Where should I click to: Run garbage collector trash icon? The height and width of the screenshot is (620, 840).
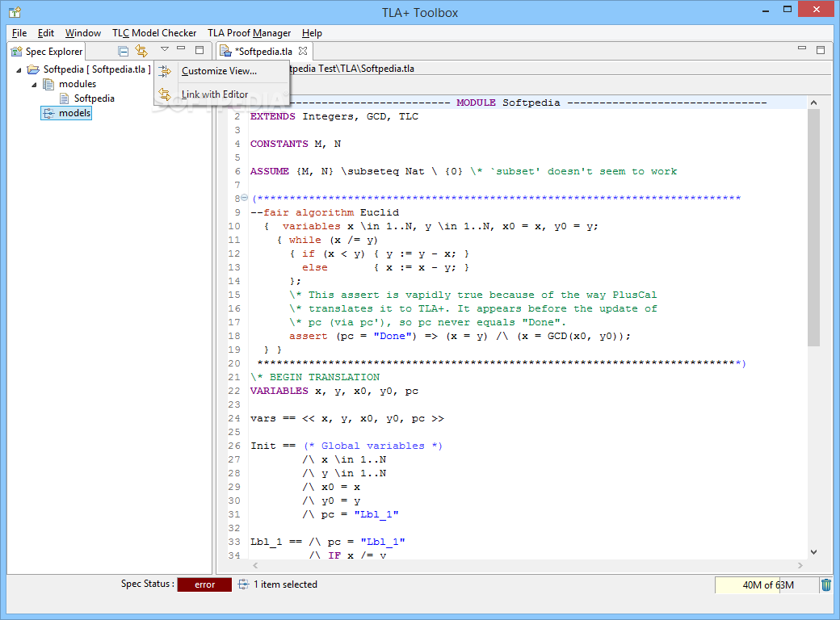(826, 585)
